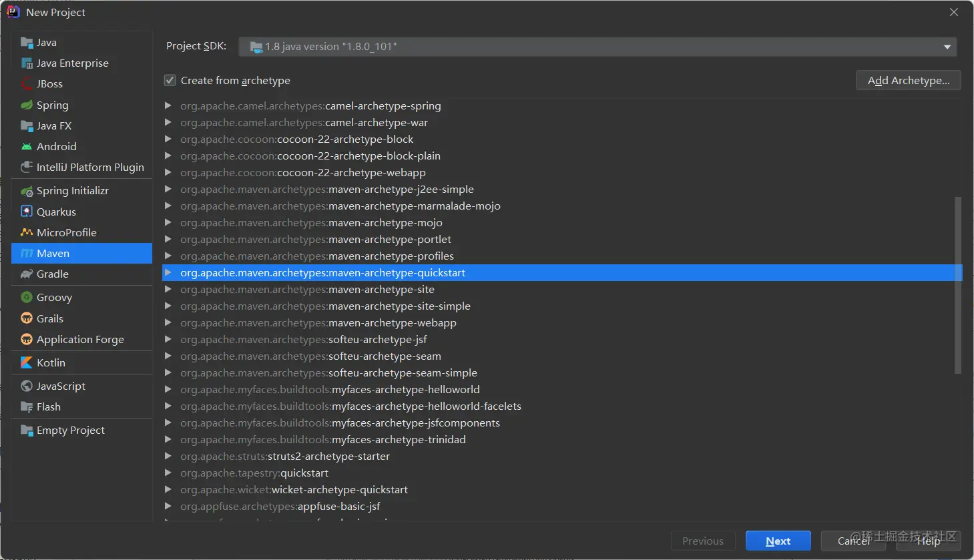This screenshot has height=560, width=974.
Task: Select myfaces-archetype-jsfcomponents row
Action: tap(562, 423)
